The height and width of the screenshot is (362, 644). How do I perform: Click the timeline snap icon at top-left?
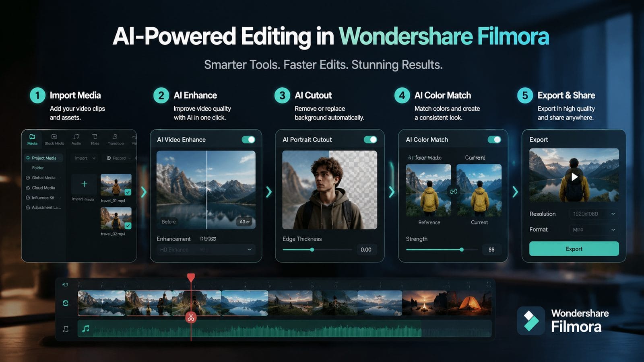pos(65,284)
